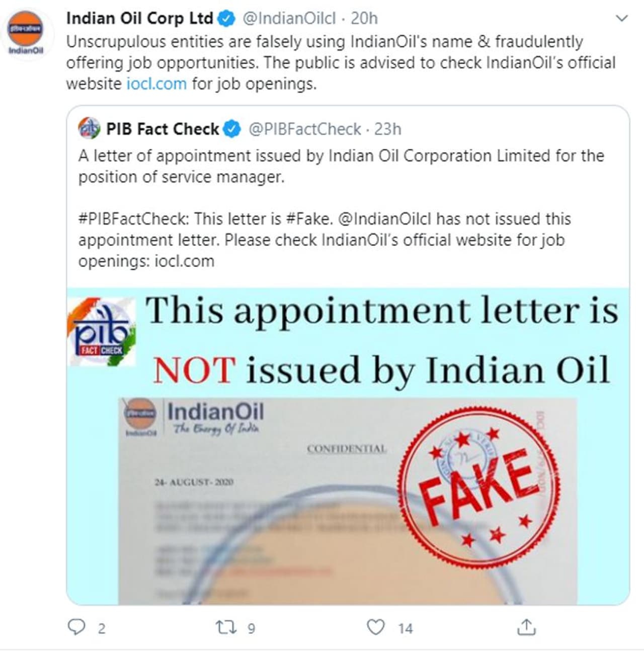
Task: Open the reply icon under the tweet
Action: tap(76, 627)
